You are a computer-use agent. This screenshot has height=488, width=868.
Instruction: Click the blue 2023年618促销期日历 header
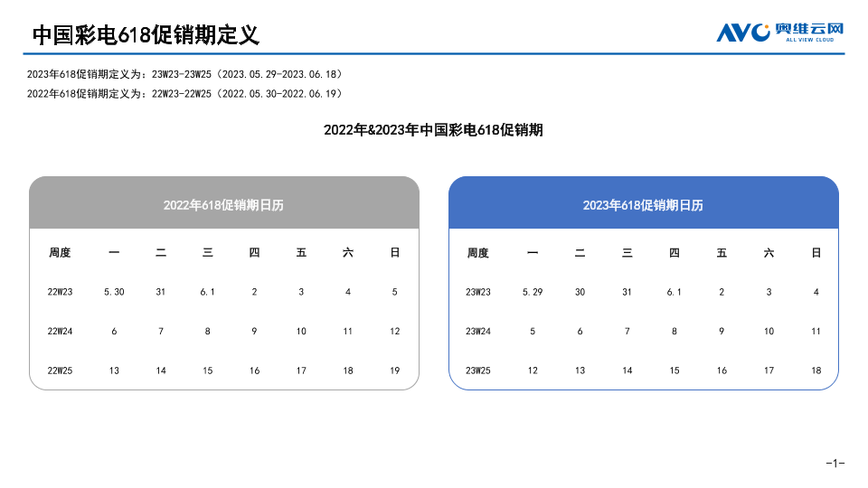tap(643, 205)
